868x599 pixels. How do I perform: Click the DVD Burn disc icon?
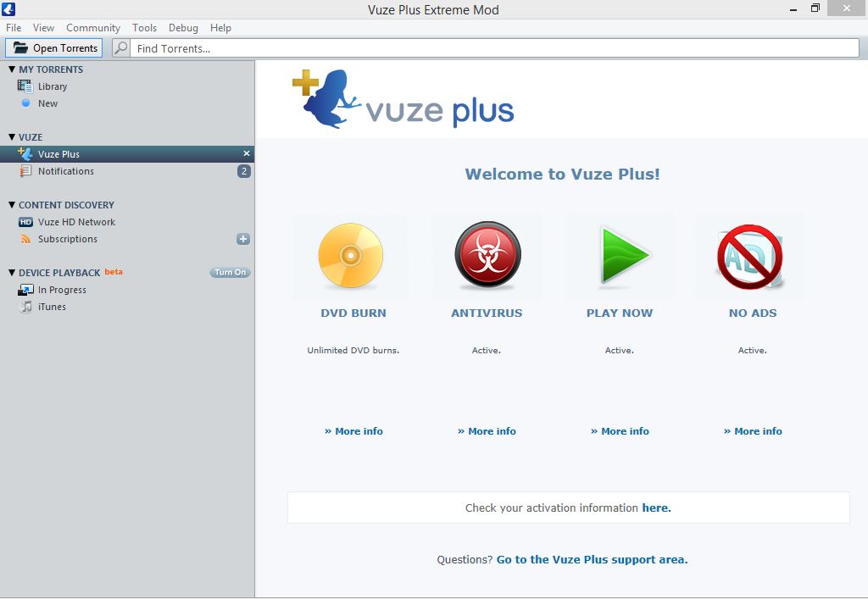point(351,256)
